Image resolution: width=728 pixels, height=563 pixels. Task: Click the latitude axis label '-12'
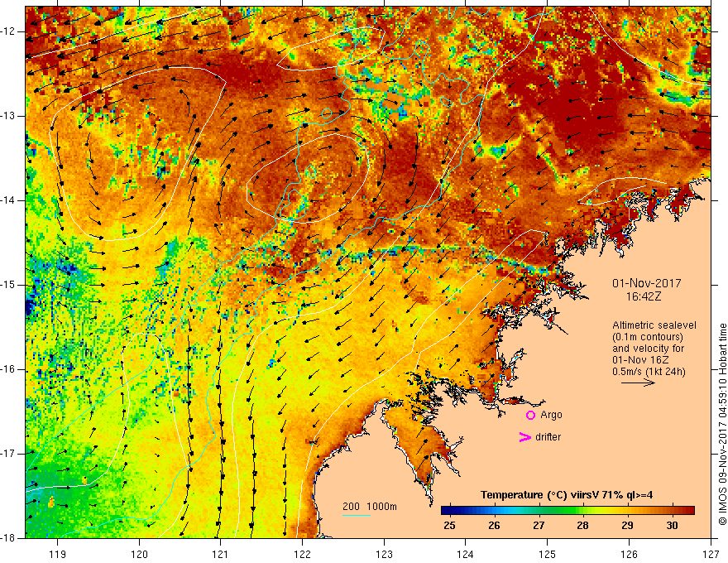(8, 31)
